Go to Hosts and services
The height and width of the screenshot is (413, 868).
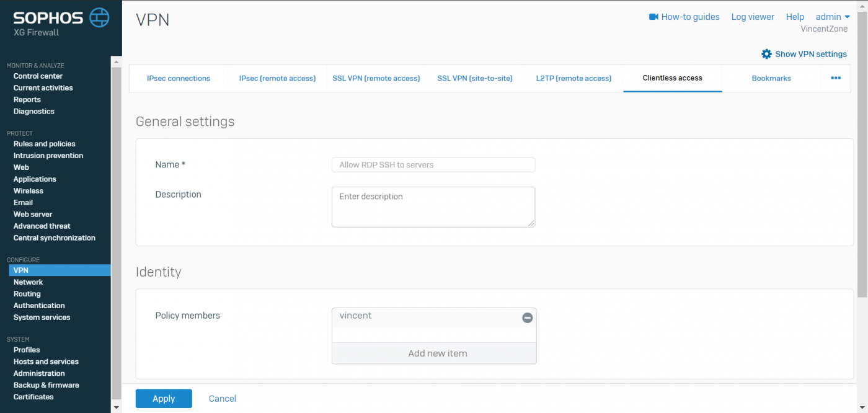click(x=46, y=362)
